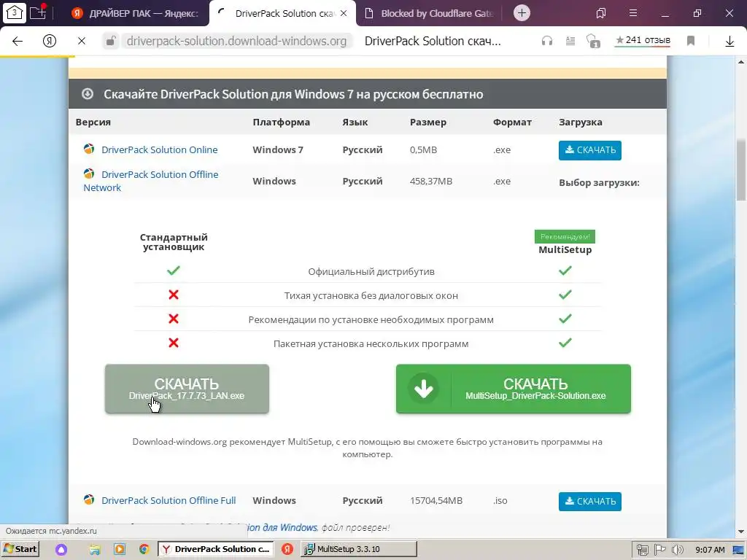Click СКАЧАТЬ button for Offline Full iso
Image resolution: width=747 pixels, height=560 pixels.
pyautogui.click(x=589, y=502)
